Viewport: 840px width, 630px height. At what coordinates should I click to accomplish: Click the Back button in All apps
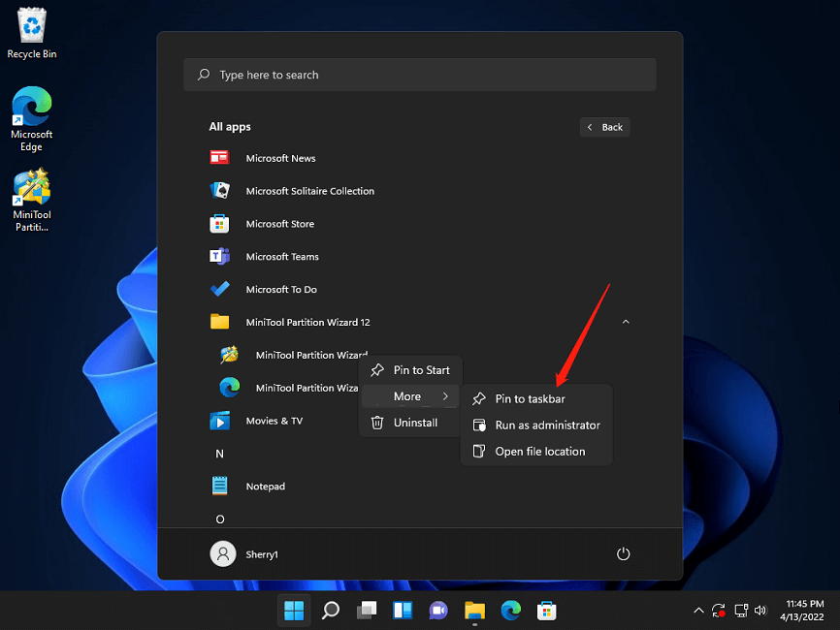[605, 127]
